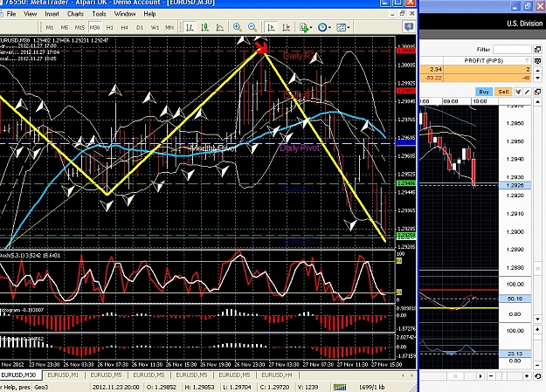Select bar chart display mode
The height and width of the screenshot is (392, 546).
[x=190, y=27]
